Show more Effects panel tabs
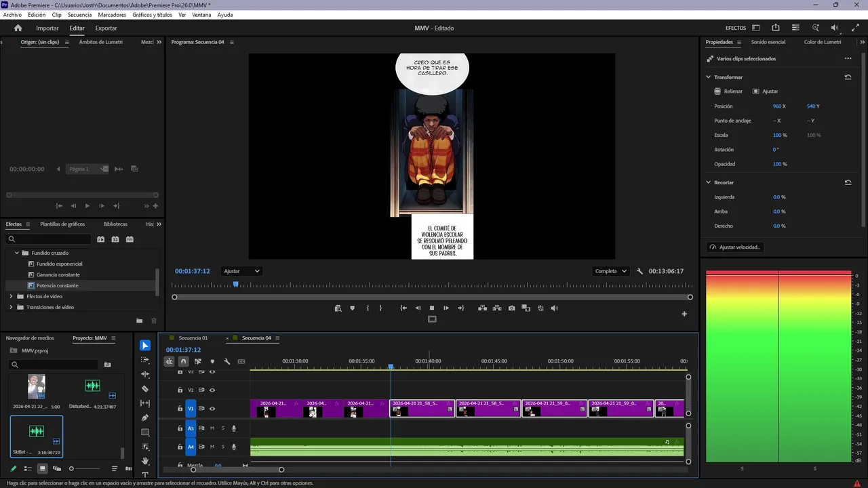 click(159, 224)
